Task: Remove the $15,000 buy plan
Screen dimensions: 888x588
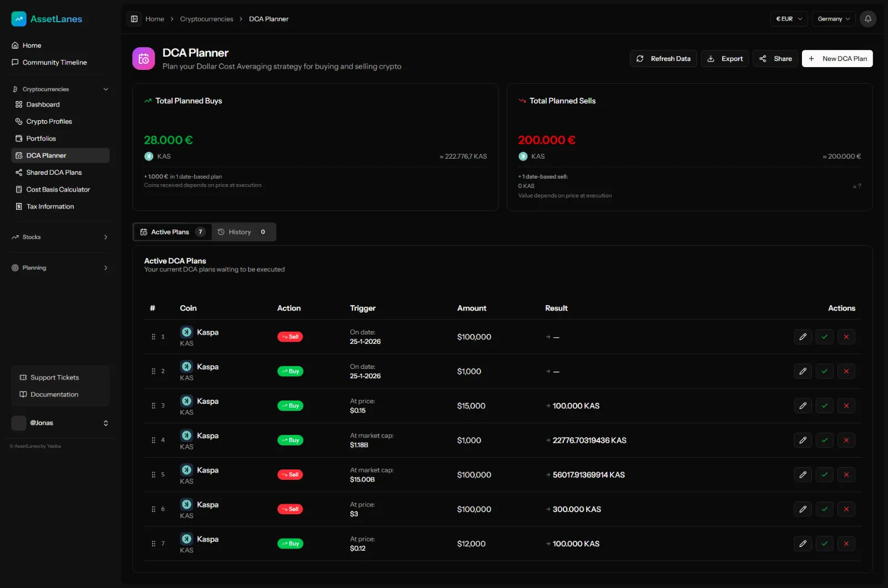Action: 846,405
